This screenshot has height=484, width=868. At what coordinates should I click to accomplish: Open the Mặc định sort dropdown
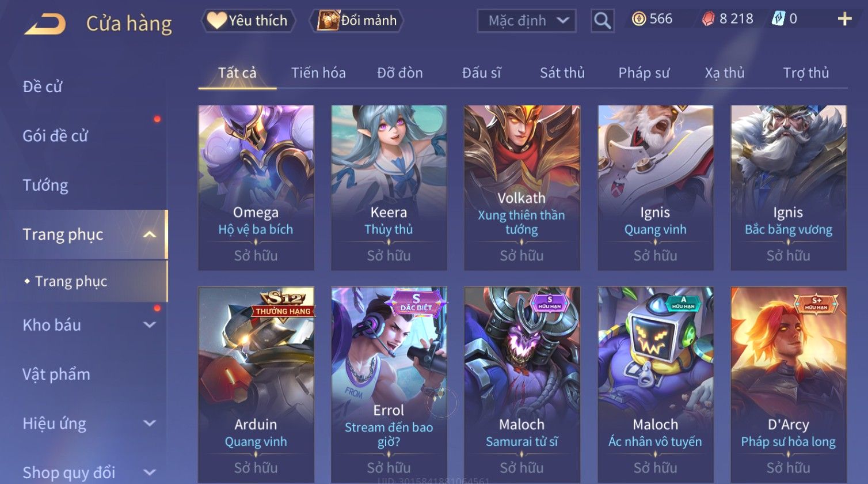tap(526, 21)
